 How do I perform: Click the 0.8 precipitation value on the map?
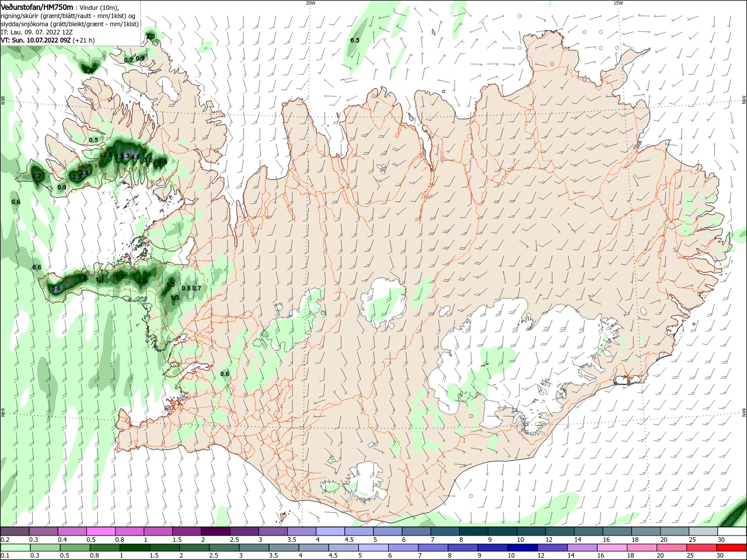tap(186, 288)
